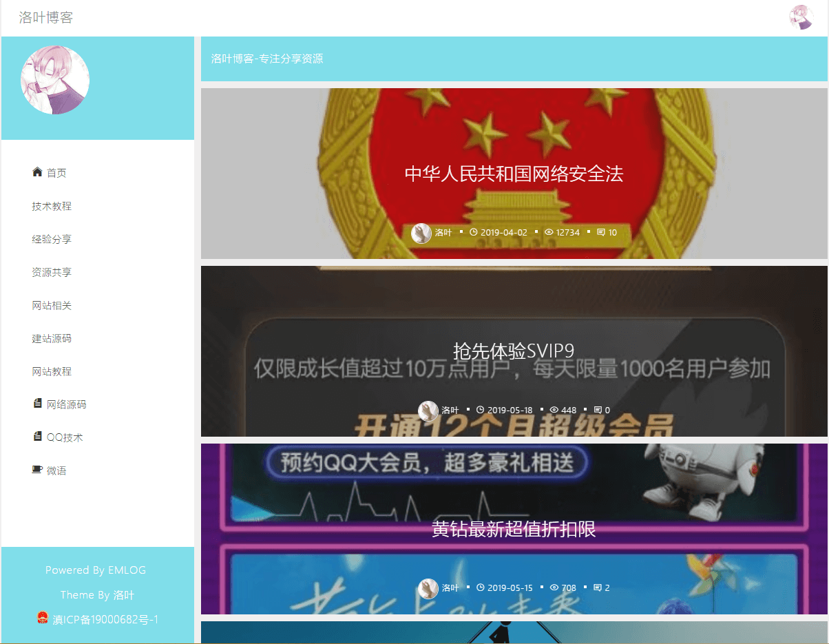The image size is (829, 644).
Task: Click the comment icon on 抢先体验SVIP9 post
Action: (x=598, y=410)
